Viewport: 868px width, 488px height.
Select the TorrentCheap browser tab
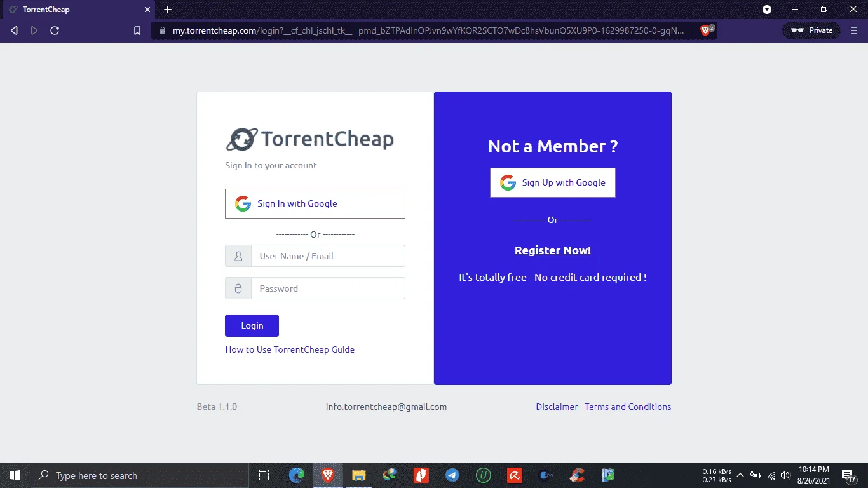coord(78,10)
